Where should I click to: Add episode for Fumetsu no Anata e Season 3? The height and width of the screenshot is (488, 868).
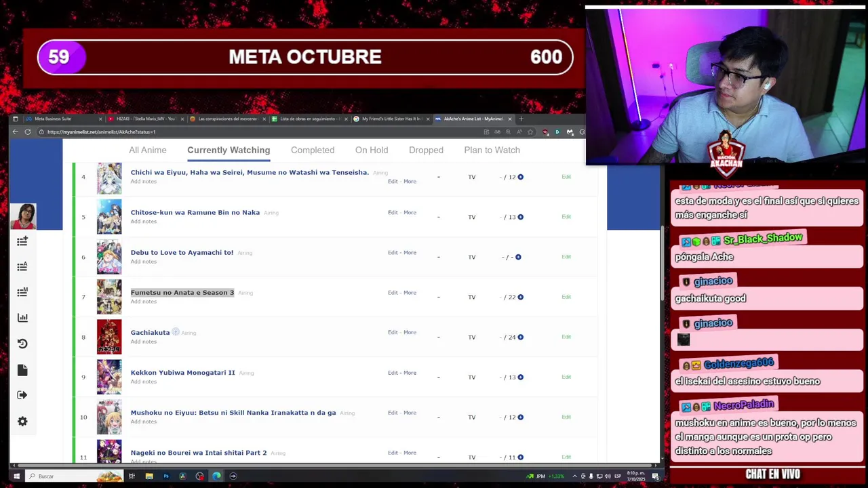[520, 297]
